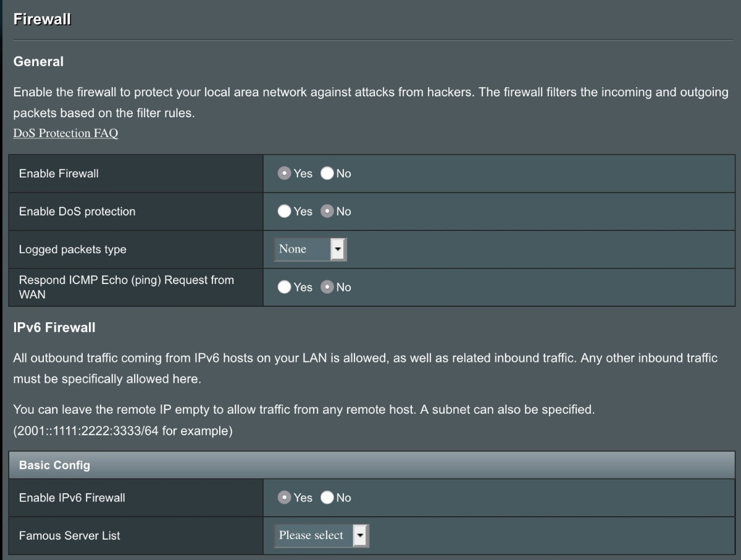
Task: Click the Basic Config section header
Action: tap(54, 465)
